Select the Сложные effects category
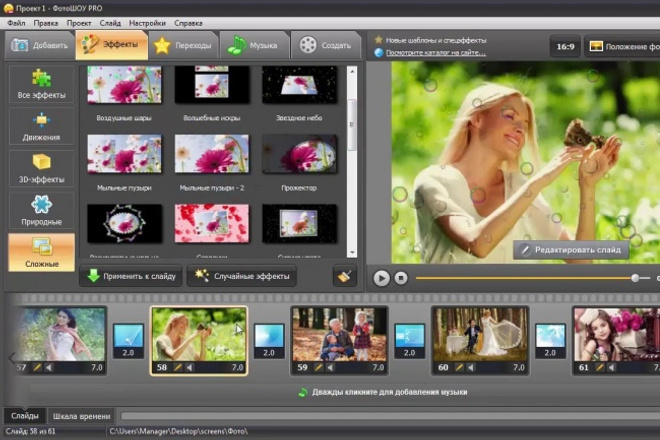Image resolution: width=660 pixels, height=440 pixels. 41,253
